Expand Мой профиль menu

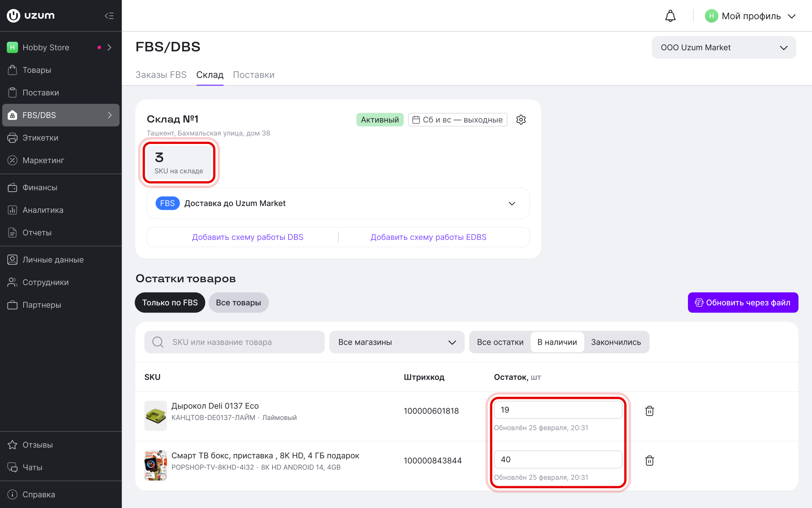click(x=751, y=16)
